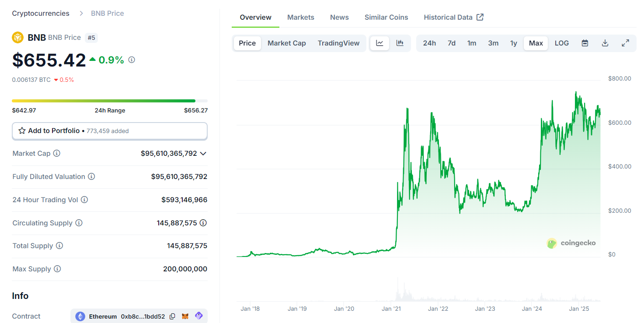The height and width of the screenshot is (323, 644).
Task: Click the 0.006137 BTC price text
Action: pos(31,80)
